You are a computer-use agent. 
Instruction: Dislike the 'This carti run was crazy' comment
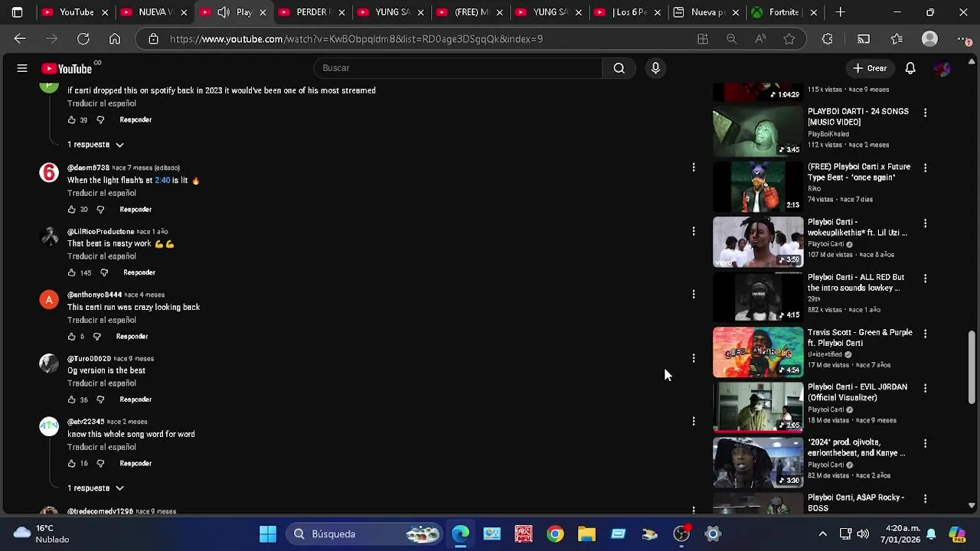(x=96, y=336)
